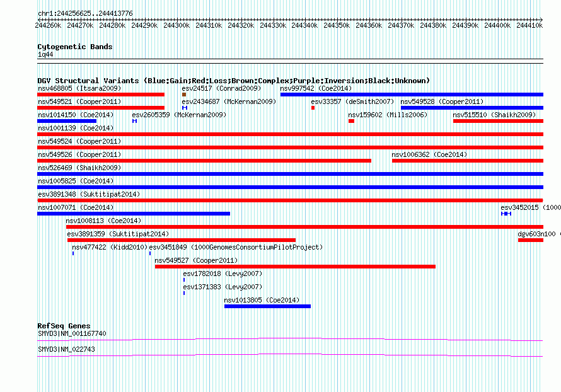Click the red bar under esv3891348
The image size is (561, 392).
point(290,200)
